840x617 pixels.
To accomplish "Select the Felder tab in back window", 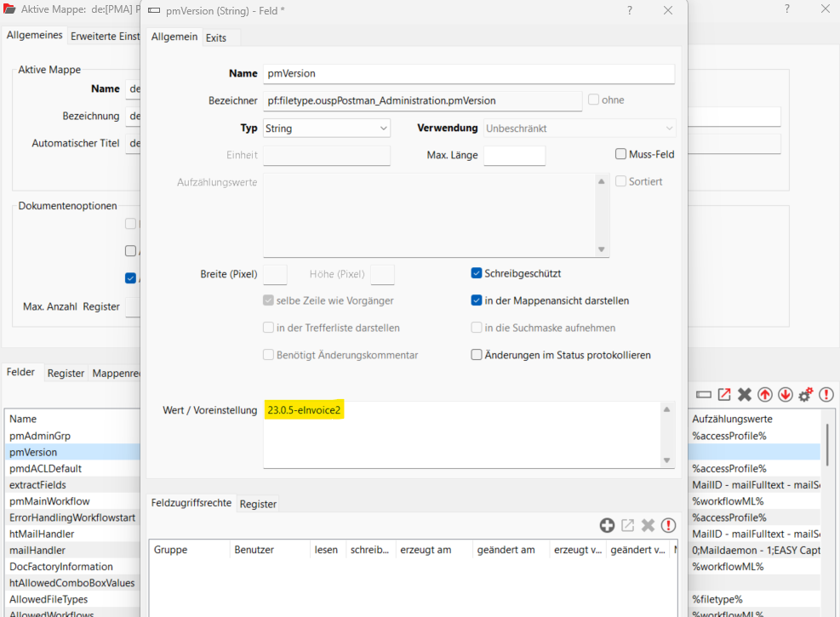I will (20, 372).
